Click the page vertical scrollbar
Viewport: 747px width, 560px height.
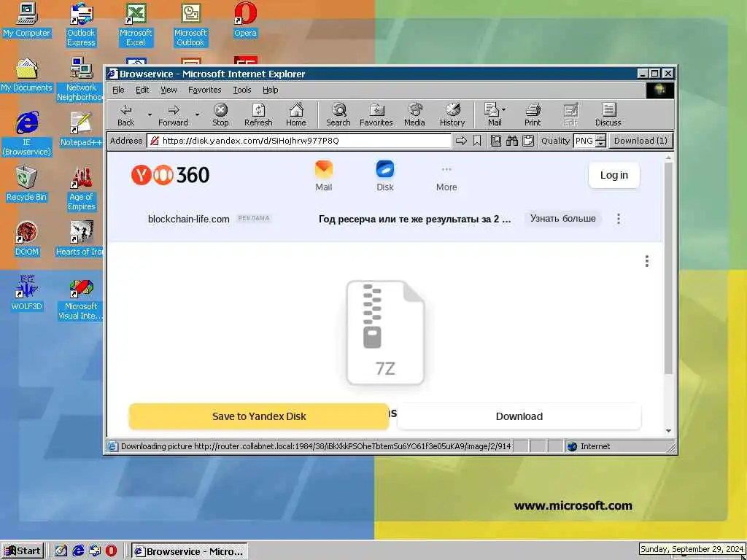[x=668, y=268]
